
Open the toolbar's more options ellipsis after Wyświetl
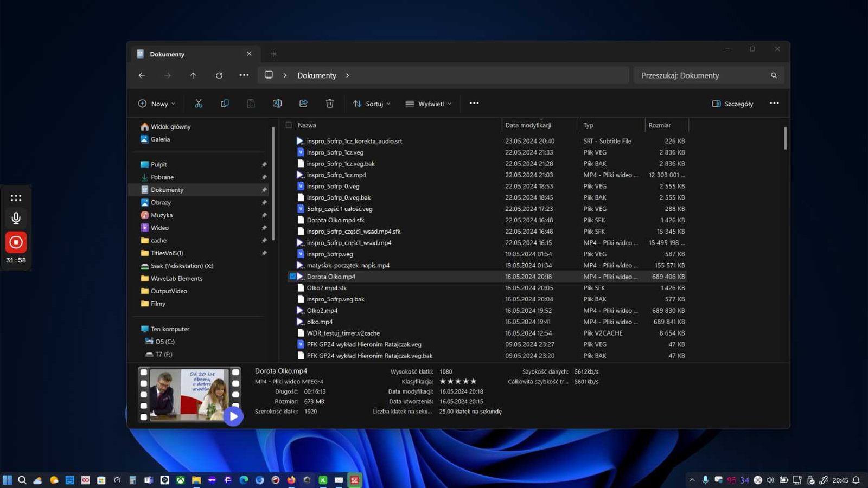coord(474,103)
